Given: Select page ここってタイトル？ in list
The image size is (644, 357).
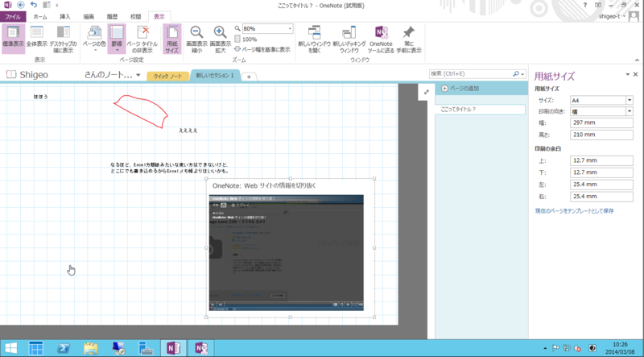Looking at the screenshot, I should (x=480, y=110).
